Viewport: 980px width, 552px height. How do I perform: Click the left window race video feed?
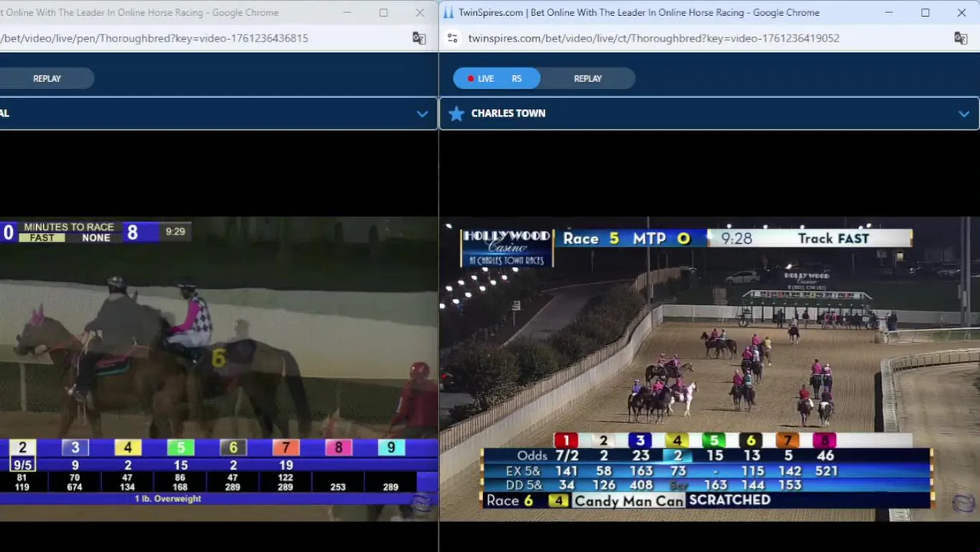point(219,369)
